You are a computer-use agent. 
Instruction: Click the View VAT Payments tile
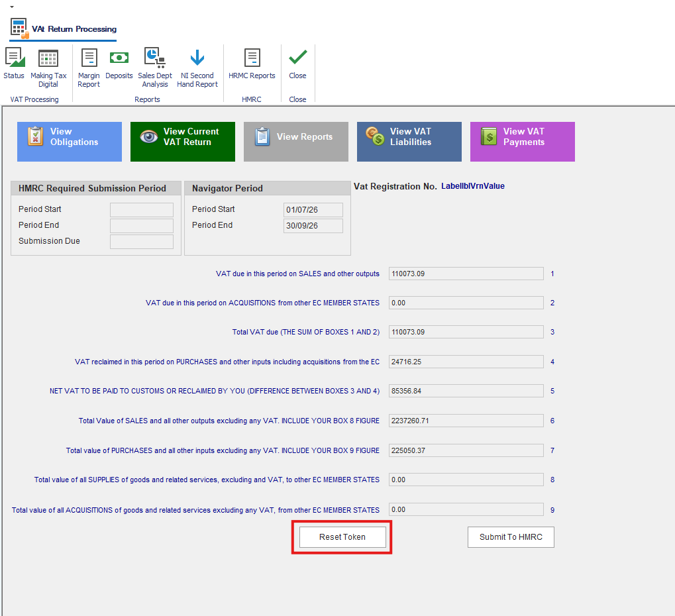[522, 142]
